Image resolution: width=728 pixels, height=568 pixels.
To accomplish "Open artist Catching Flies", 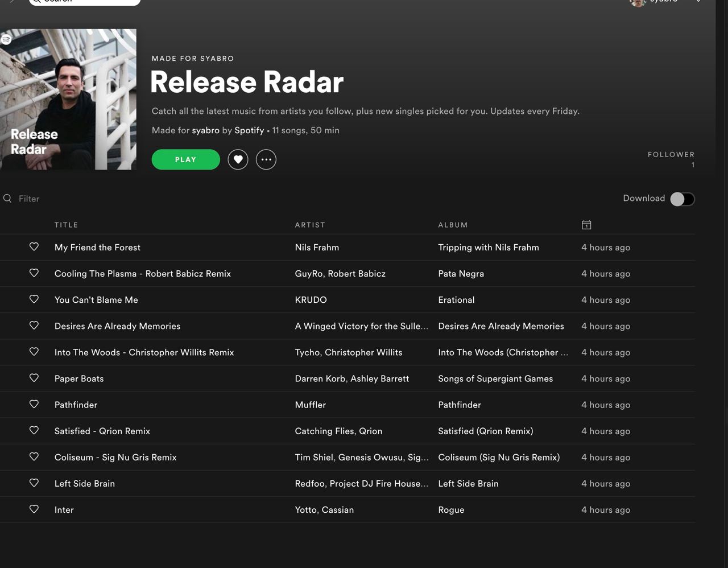I will [324, 431].
